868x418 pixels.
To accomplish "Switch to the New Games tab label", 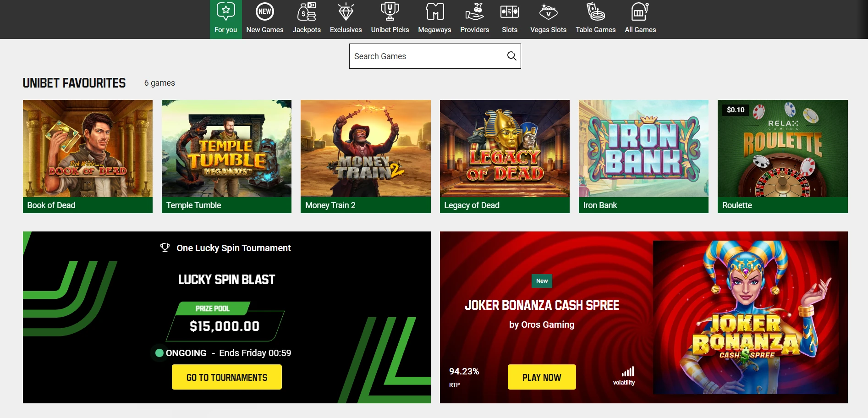I will (x=264, y=30).
